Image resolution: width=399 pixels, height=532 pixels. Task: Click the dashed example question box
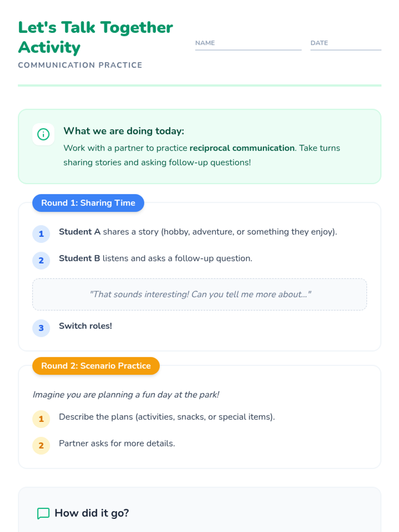pyautogui.click(x=199, y=294)
